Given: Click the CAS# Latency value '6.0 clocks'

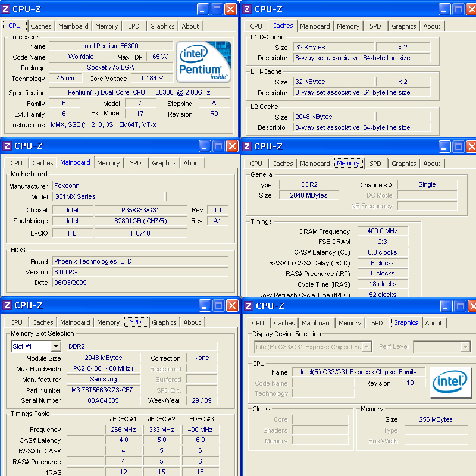Looking at the screenshot, I should tap(383, 252).
